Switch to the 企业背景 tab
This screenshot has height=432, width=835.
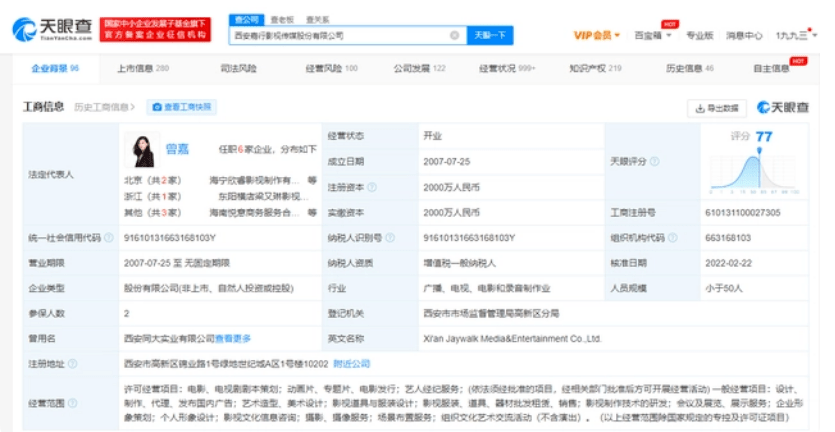point(55,68)
